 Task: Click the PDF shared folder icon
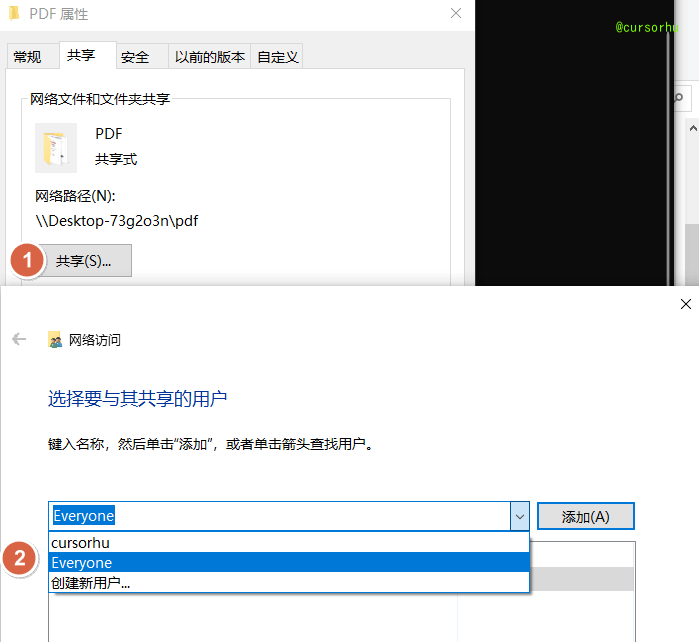[x=56, y=148]
